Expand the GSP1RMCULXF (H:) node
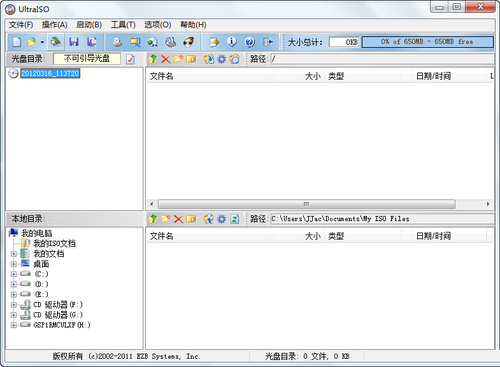The image size is (500, 367). 13,325
